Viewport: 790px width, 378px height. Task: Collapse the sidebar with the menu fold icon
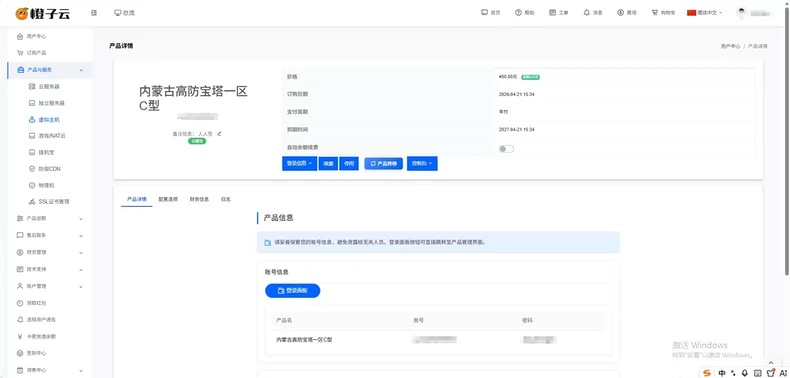94,13
